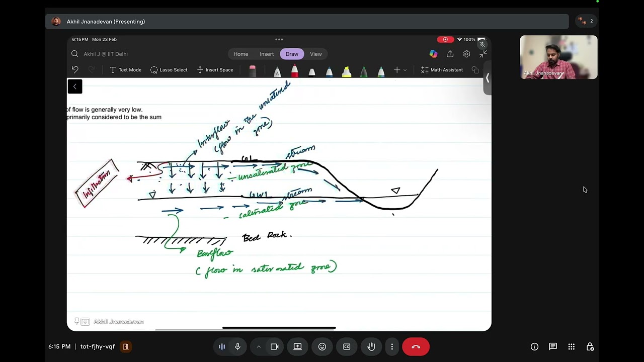Select the yellow highlighter

[346, 71]
